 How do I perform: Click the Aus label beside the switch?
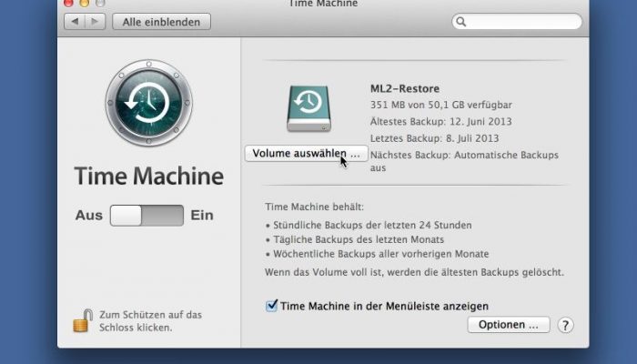point(88,216)
